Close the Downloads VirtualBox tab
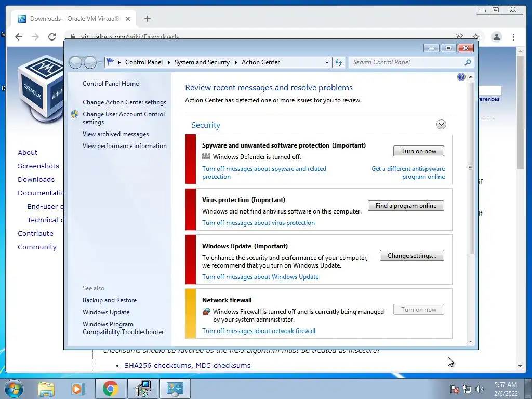 (x=128, y=19)
